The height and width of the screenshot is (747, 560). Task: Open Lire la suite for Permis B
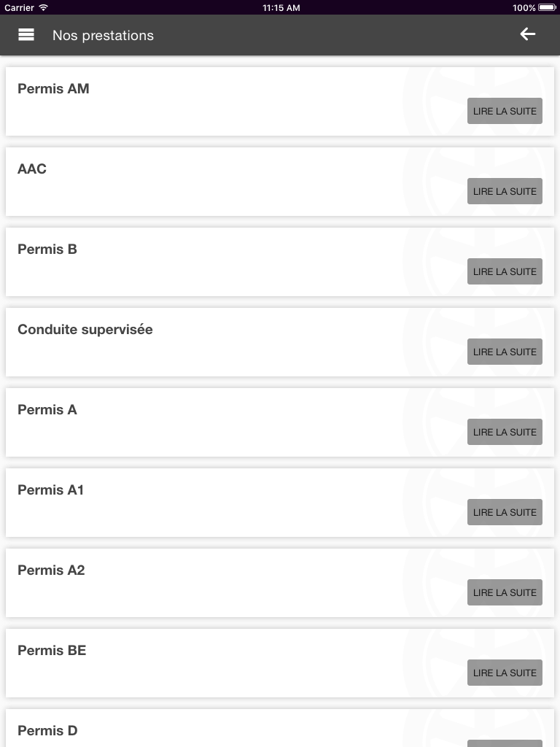pyautogui.click(x=505, y=271)
